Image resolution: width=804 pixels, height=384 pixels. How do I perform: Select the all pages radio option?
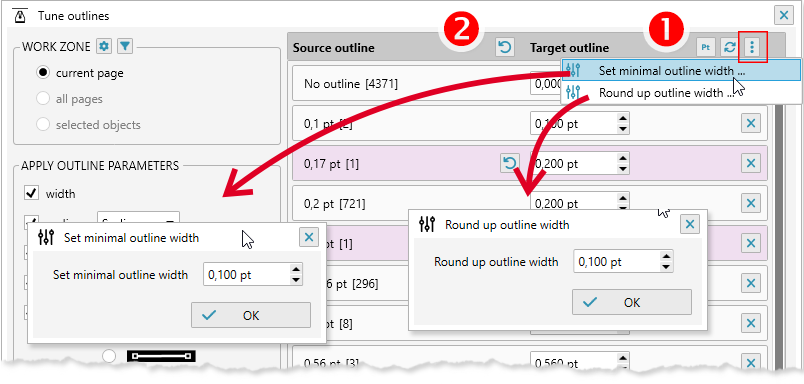click(x=43, y=98)
